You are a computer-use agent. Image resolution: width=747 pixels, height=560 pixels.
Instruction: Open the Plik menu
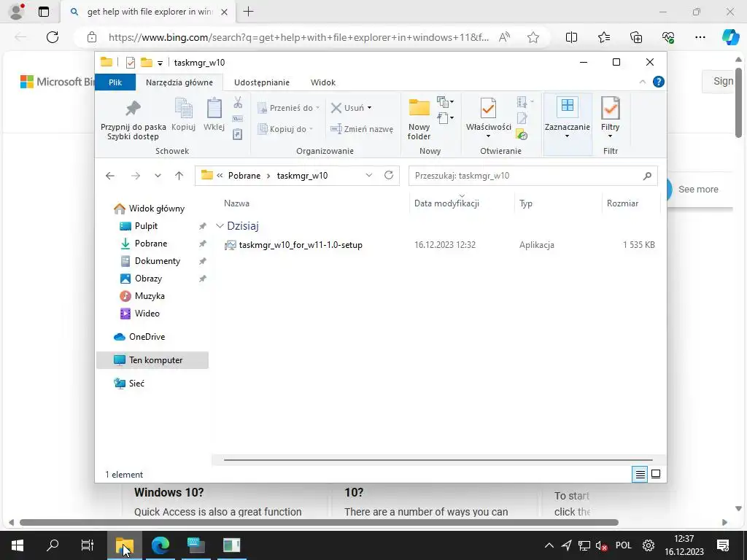coord(115,82)
